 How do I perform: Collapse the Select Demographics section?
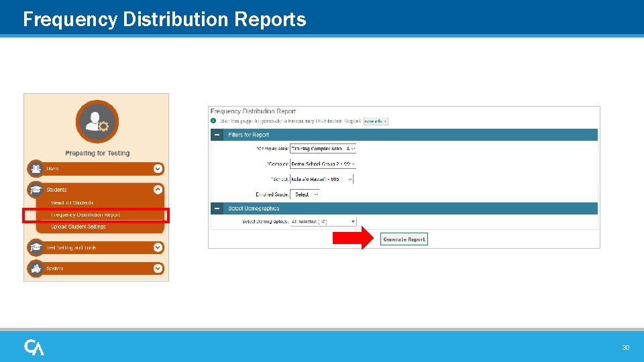pos(217,208)
